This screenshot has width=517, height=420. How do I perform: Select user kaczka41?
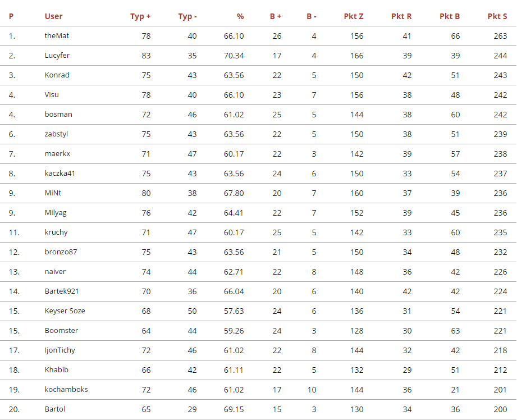tap(60, 174)
